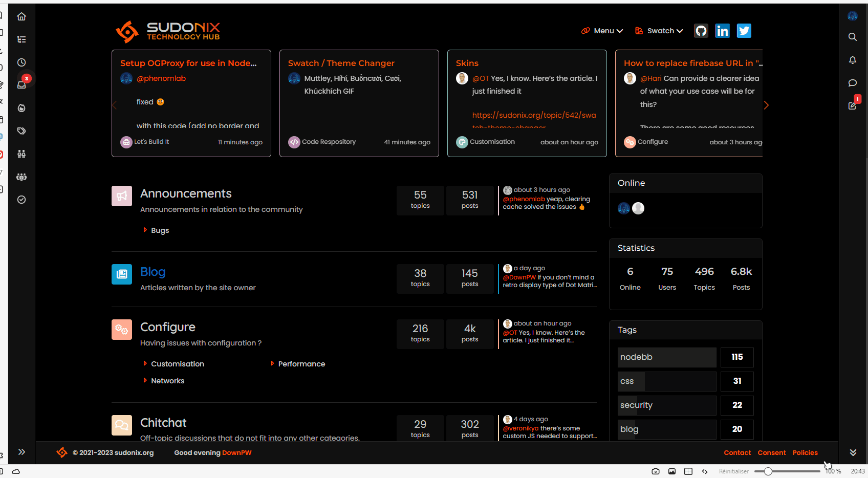
Task: Open the search icon in right sidebar
Action: (x=852, y=37)
